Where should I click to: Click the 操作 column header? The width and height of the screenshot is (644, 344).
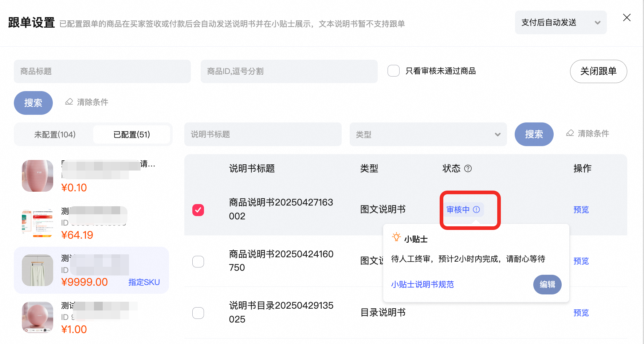click(x=582, y=168)
